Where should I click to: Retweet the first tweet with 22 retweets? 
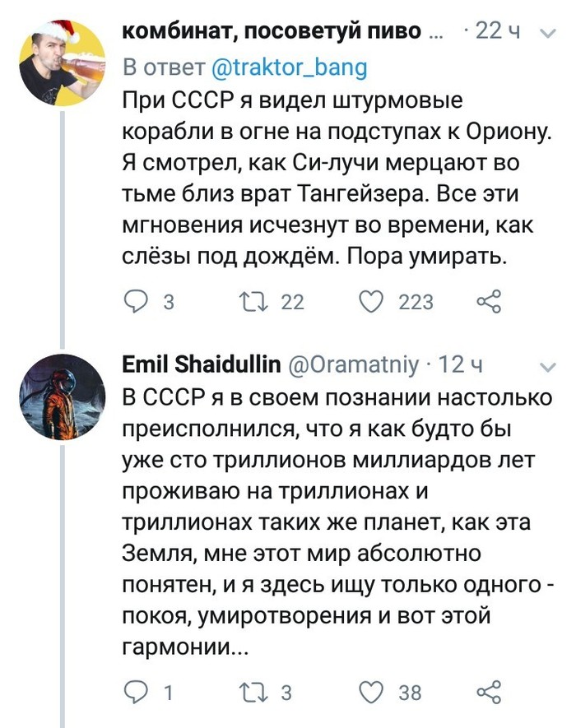tap(250, 303)
